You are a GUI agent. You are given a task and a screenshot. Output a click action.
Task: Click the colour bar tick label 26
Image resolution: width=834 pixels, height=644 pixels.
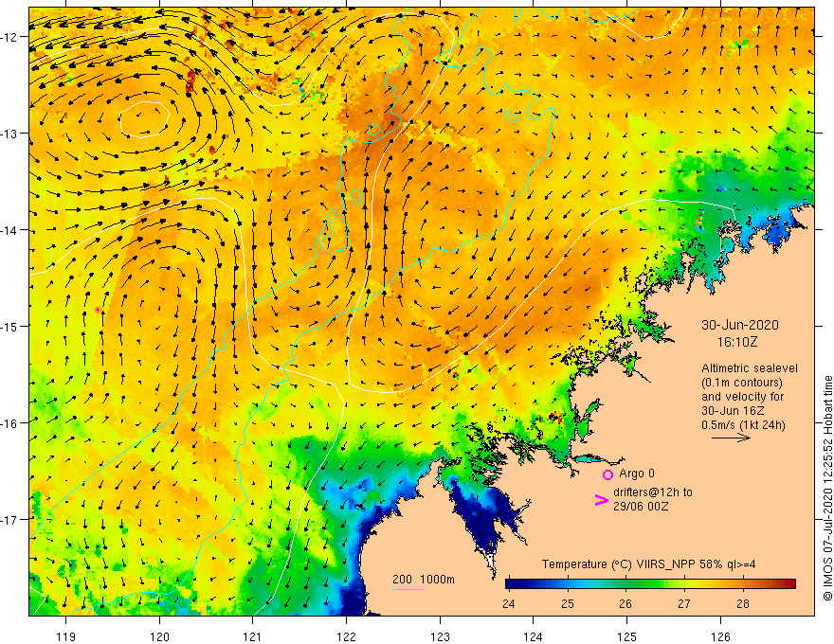point(625,603)
